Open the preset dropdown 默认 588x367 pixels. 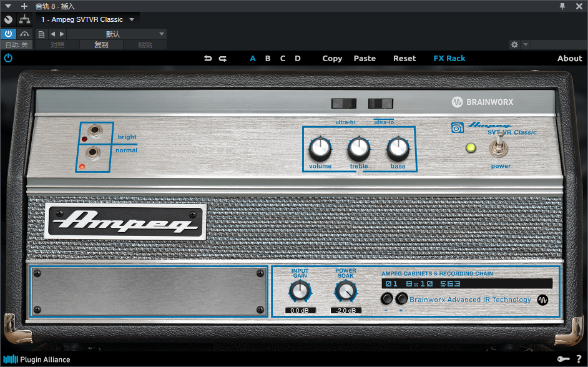(x=117, y=34)
